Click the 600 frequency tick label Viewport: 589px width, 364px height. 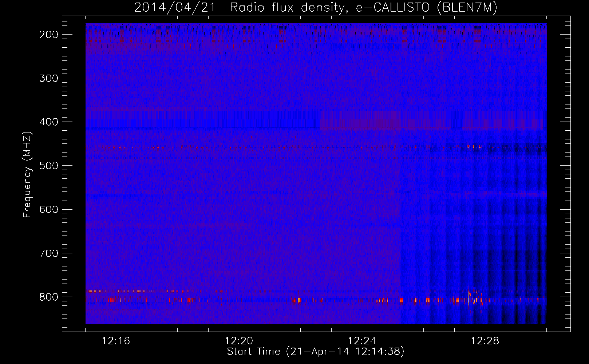[x=49, y=209]
